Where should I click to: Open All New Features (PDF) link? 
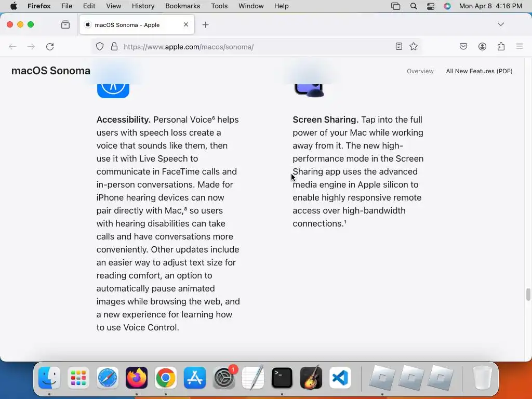click(x=479, y=71)
